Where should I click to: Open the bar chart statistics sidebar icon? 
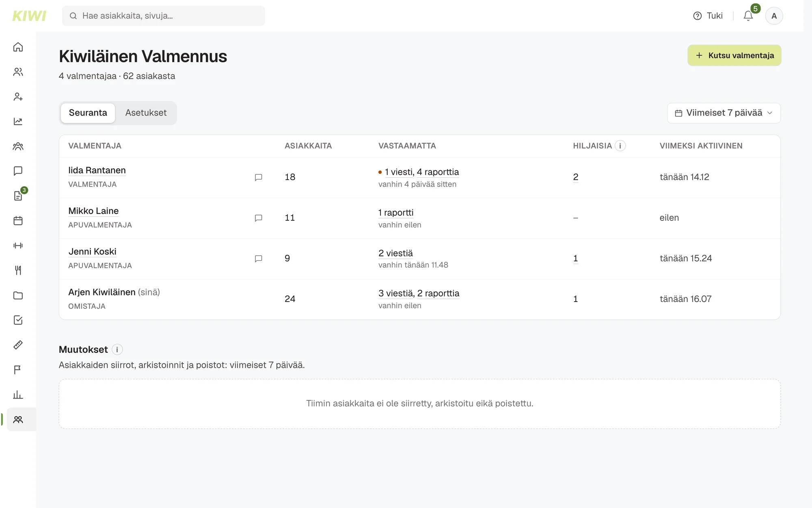[18, 395]
